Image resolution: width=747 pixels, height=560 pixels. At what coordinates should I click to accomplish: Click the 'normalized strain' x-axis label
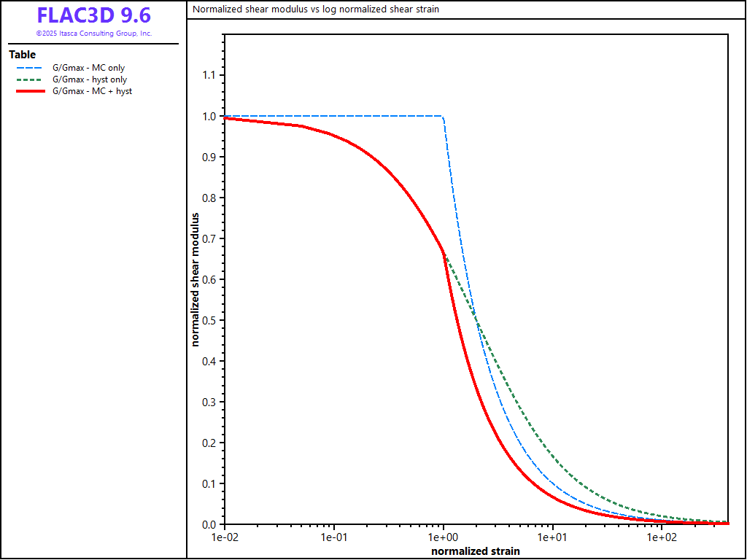[476, 551]
